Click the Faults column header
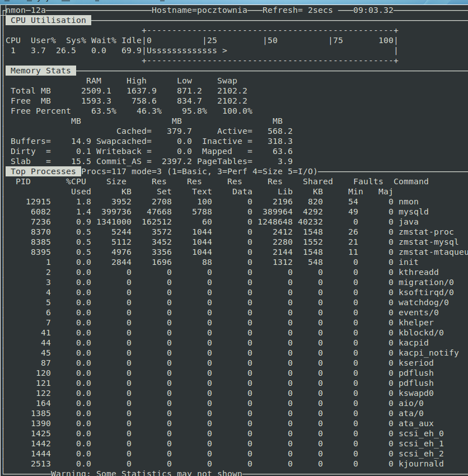The width and height of the screenshot is (468, 476). (368, 181)
